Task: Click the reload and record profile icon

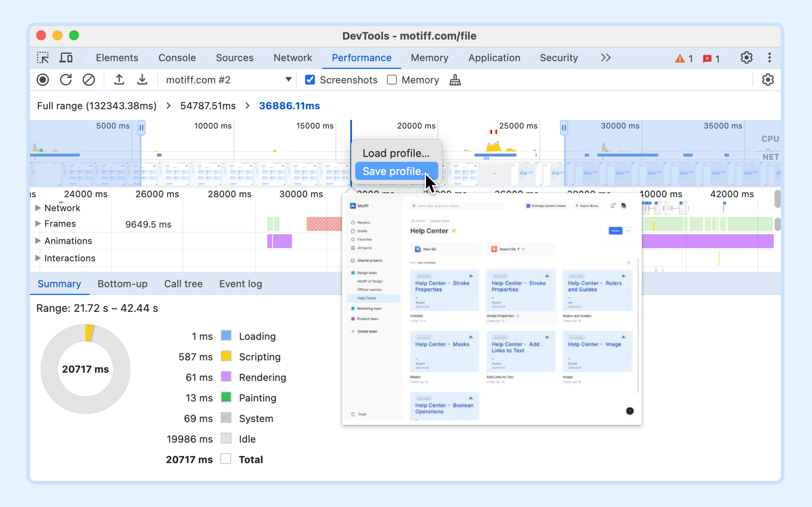Action: (x=66, y=80)
